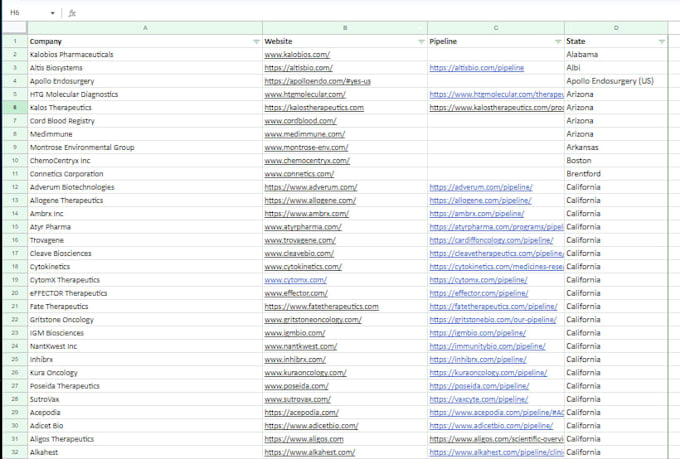Open www.medimmune.com/ link

pos(304,134)
